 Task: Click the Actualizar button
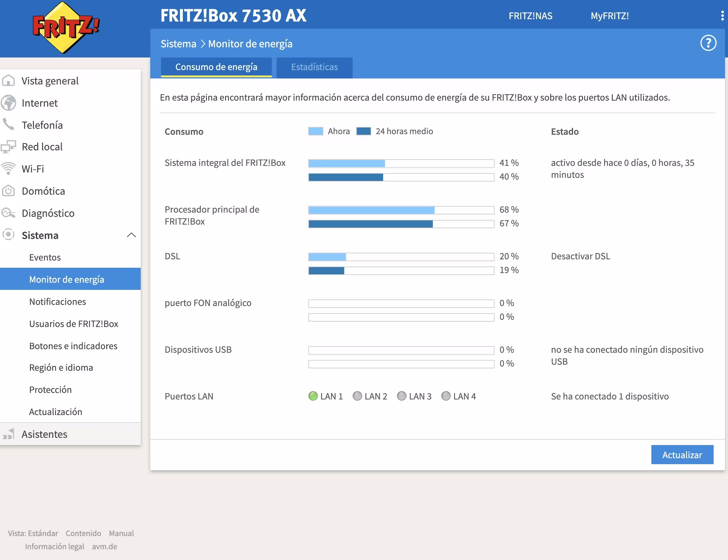(x=682, y=455)
